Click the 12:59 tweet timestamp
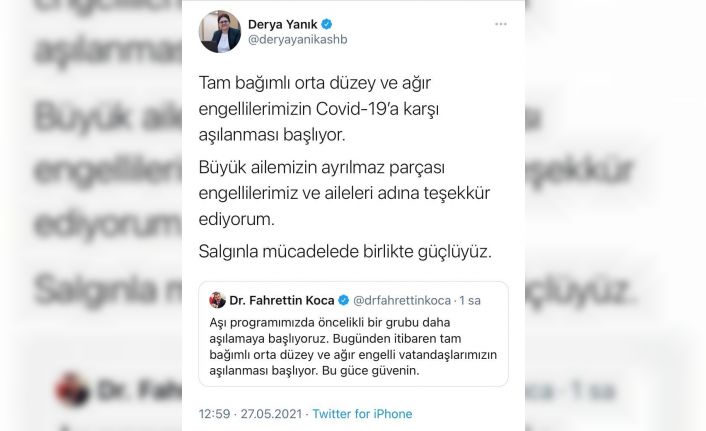Screen dimensions: 706x431 click(x=214, y=413)
